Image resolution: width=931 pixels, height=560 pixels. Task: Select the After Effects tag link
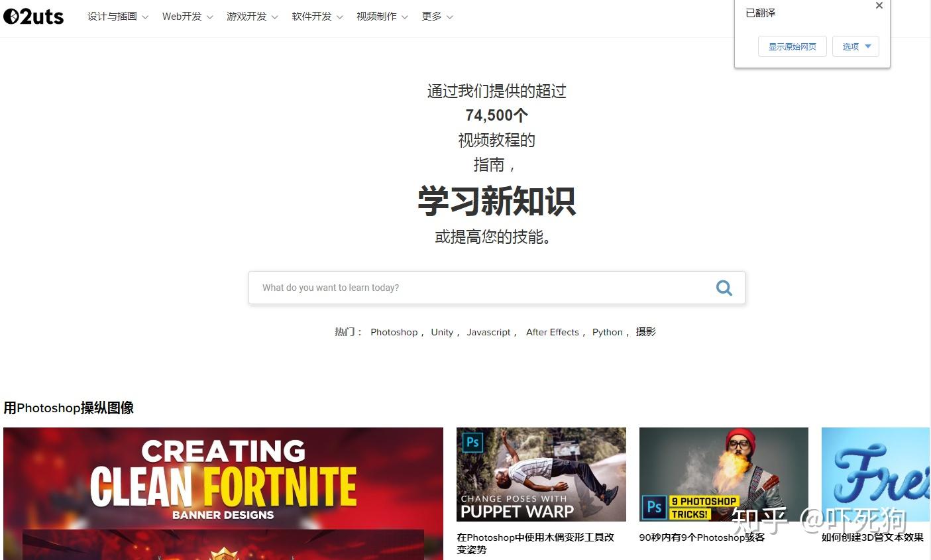click(553, 332)
